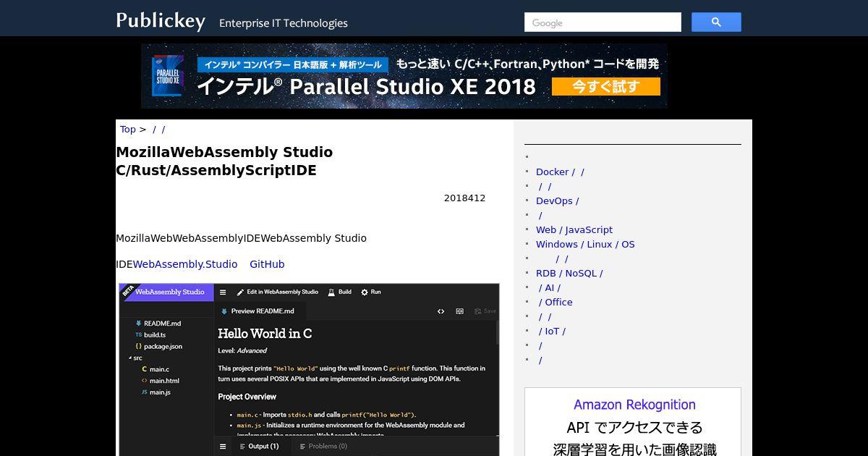Click the blue search magnifier button
Screen dimensions: 868x456
[x=716, y=22]
